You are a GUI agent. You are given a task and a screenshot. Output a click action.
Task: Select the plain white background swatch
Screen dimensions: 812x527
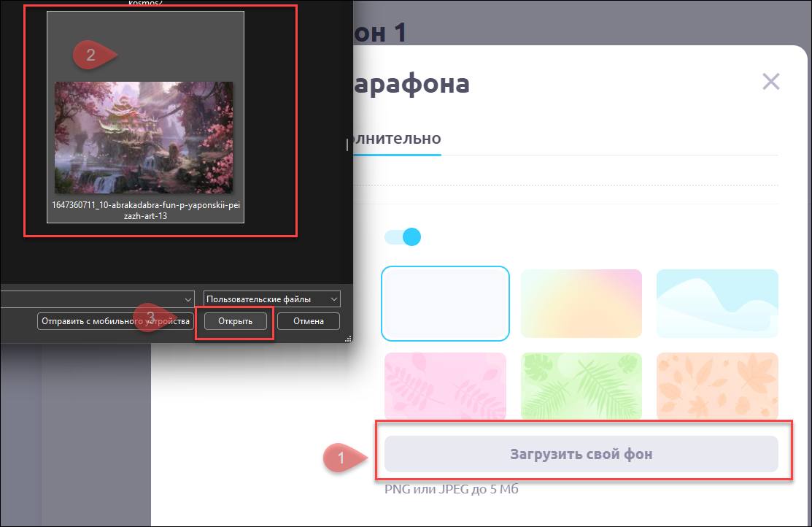pos(445,304)
